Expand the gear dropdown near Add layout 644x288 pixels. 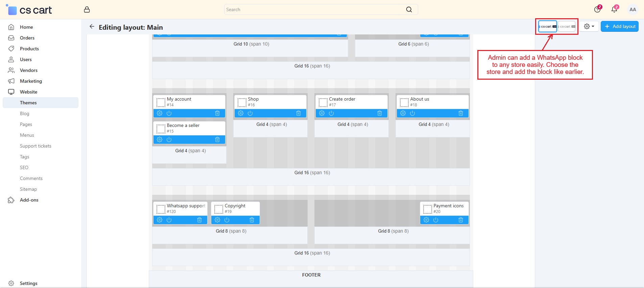[x=589, y=26]
